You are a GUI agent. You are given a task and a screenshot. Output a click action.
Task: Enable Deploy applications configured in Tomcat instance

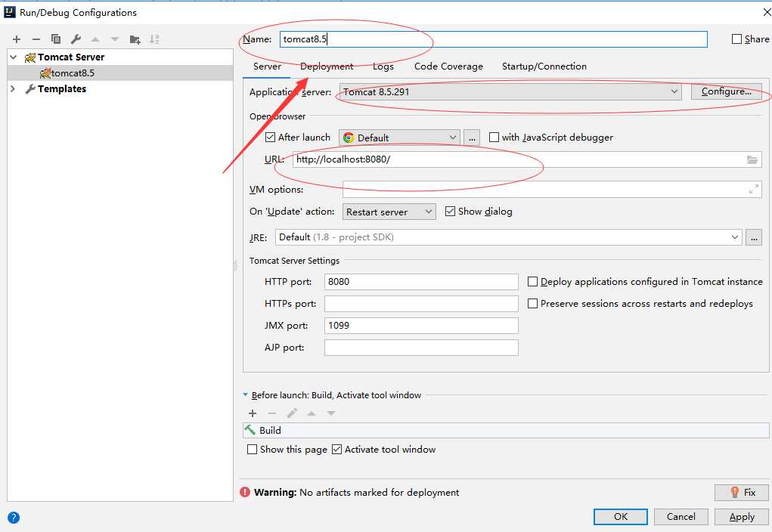point(532,282)
